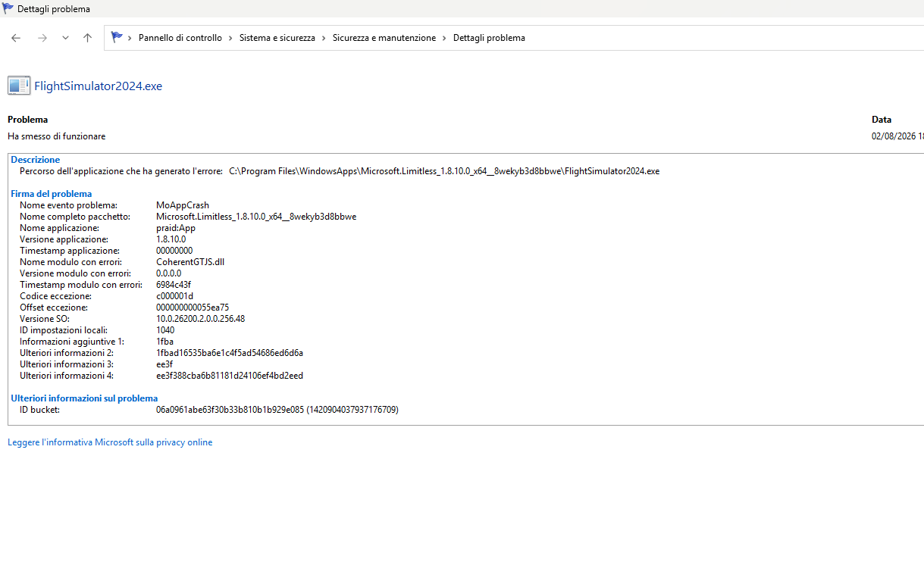
Task: Click the CoherentGTJS.dll module name
Action: pyautogui.click(x=190, y=262)
